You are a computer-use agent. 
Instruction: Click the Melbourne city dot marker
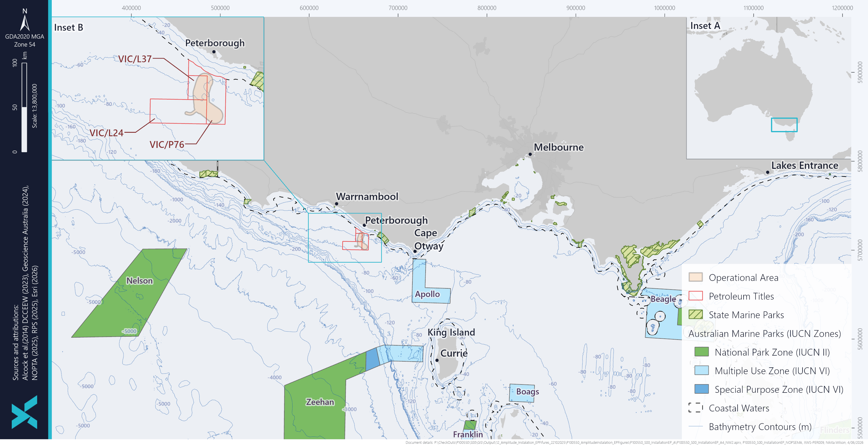click(x=530, y=154)
